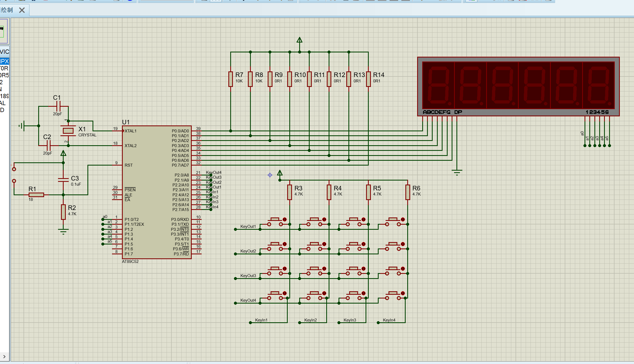Click the KeyIn3 terminal label
Screen dimensions: 634x364
350,320
